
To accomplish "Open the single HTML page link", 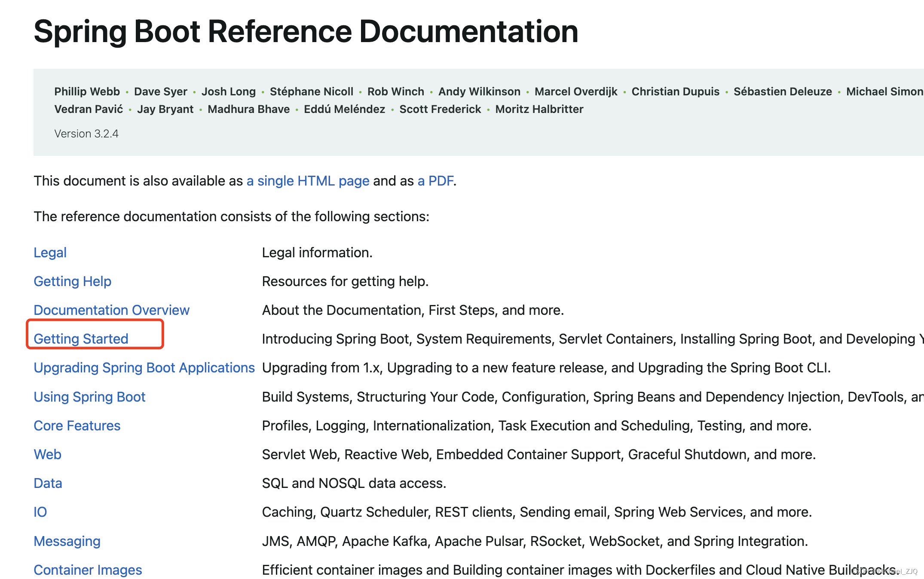I will pyautogui.click(x=308, y=181).
